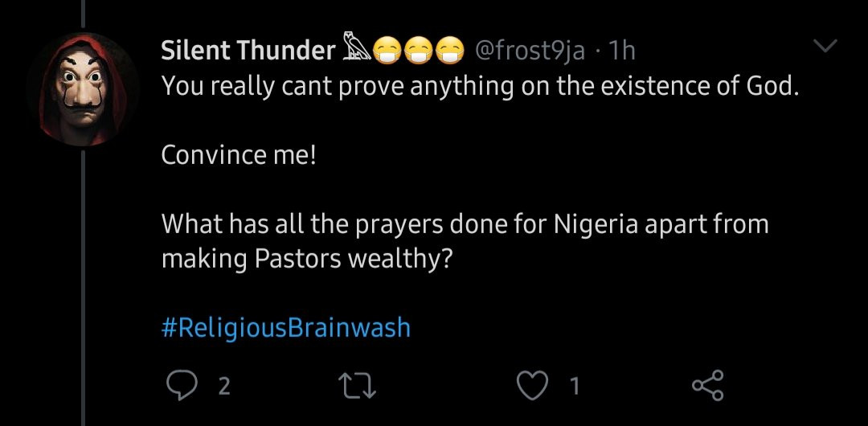Click the reply count number 2
This screenshot has height=426, width=868.
pyautogui.click(x=224, y=387)
